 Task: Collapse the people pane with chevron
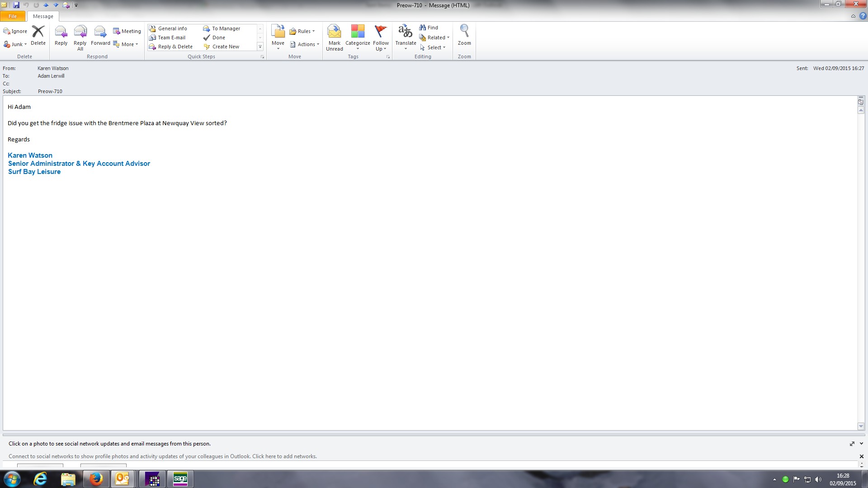[x=861, y=444]
